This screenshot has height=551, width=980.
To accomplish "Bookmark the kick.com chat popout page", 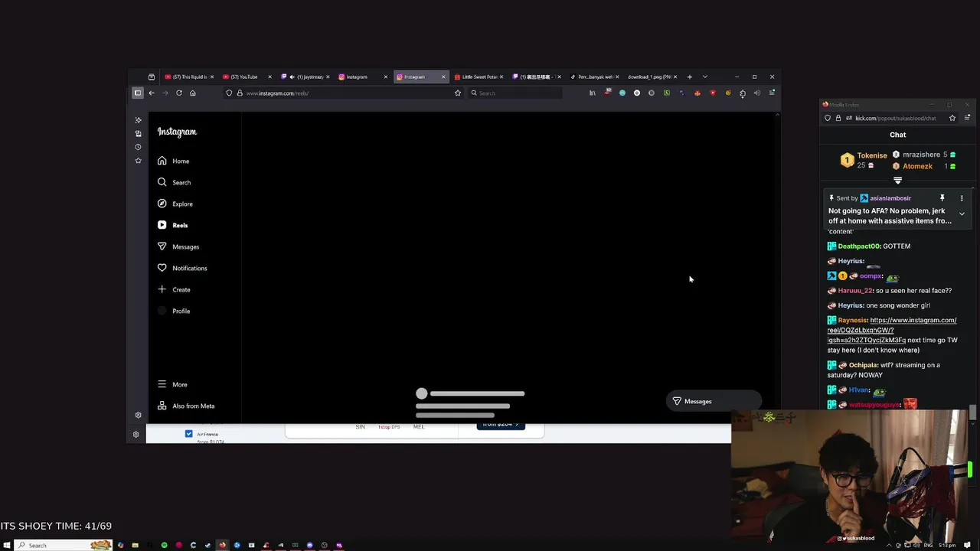I will pos(952,118).
